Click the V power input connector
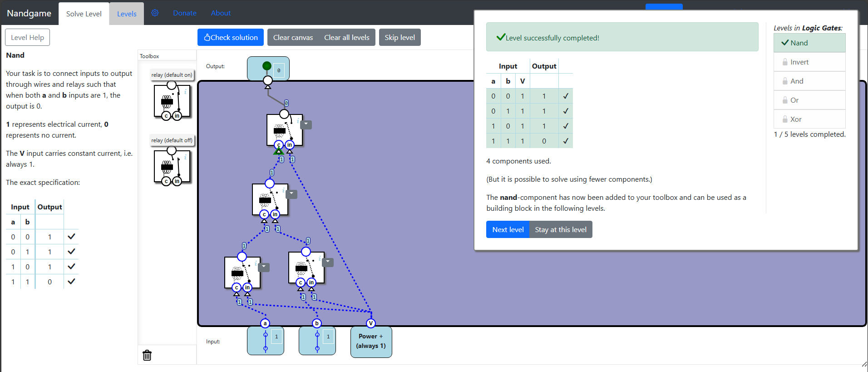868x372 pixels. click(x=371, y=323)
